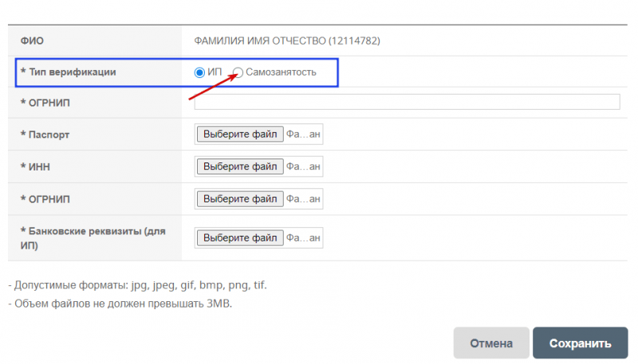Click the ФАМИЛИЯ ИМЯ ОТЧЕСТВО value text

292,39
